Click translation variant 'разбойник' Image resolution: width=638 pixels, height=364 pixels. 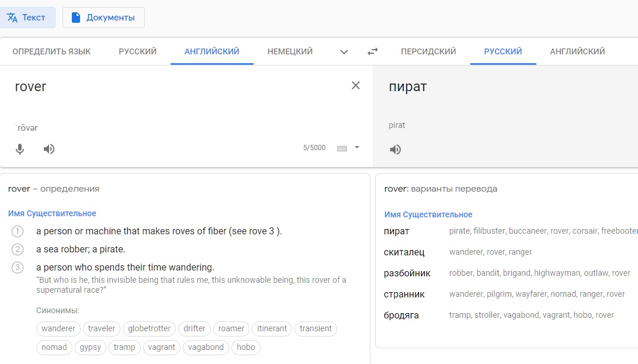[x=407, y=273]
